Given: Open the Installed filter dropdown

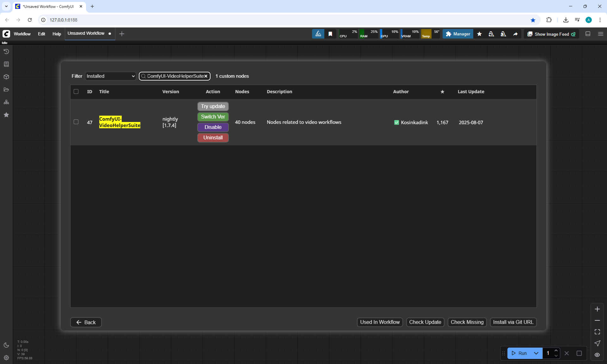Looking at the screenshot, I should click(110, 76).
